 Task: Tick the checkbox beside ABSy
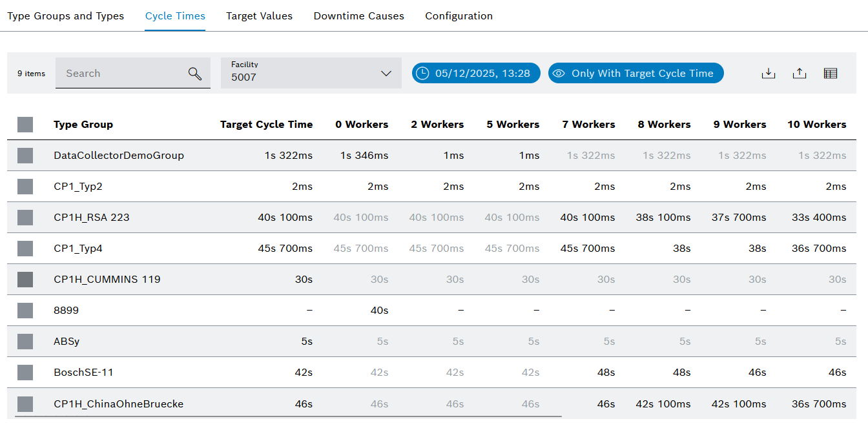(x=25, y=342)
